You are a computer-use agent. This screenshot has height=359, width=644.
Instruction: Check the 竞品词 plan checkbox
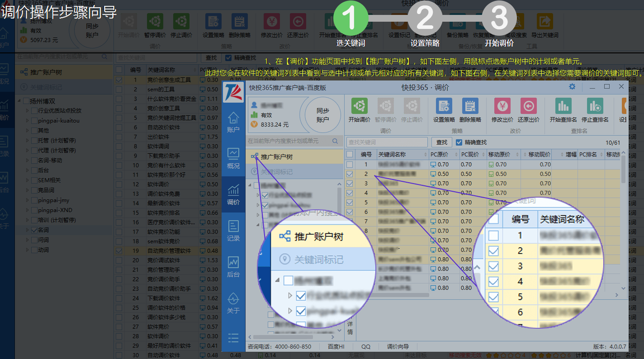click(x=34, y=190)
